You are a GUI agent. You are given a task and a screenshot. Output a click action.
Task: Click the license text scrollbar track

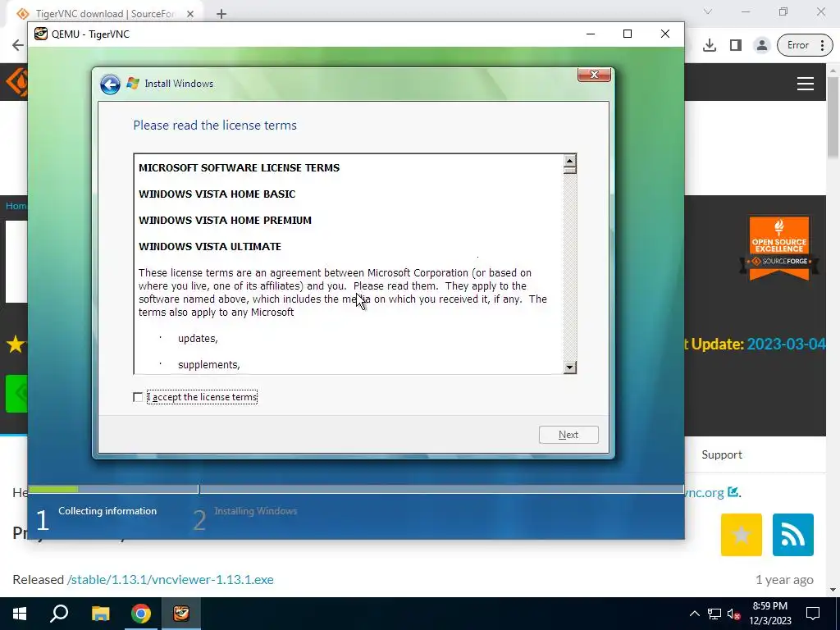click(569, 268)
